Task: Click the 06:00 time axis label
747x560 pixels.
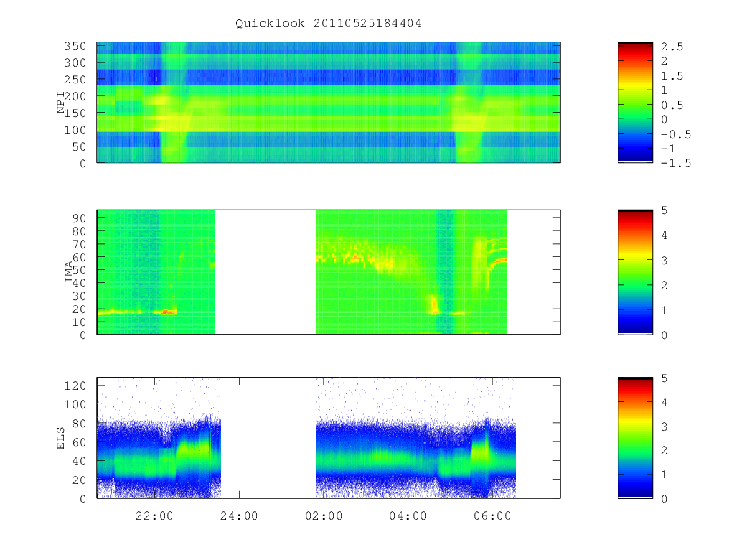Action: click(492, 516)
